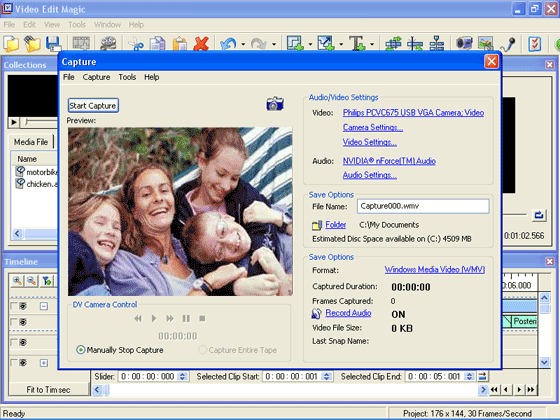Viewport: 560px width, 420px height.
Task: Click the Open Project folder icon
Action: coord(32,44)
